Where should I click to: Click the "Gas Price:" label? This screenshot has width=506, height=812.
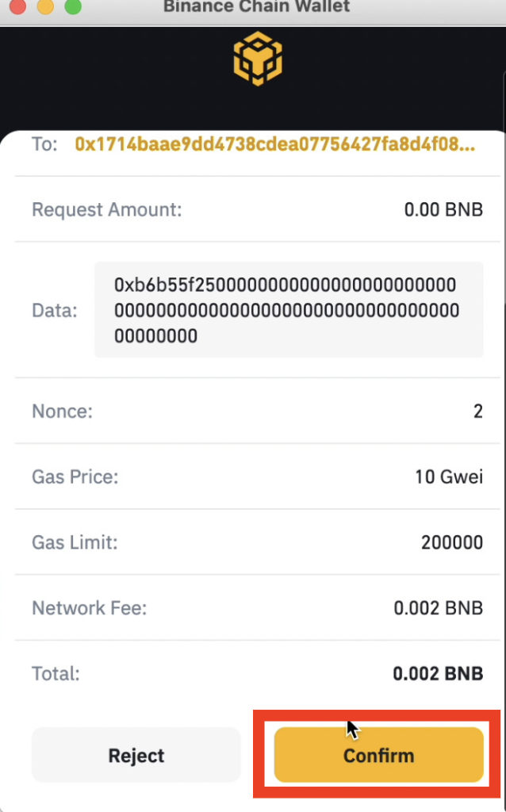[75, 477]
